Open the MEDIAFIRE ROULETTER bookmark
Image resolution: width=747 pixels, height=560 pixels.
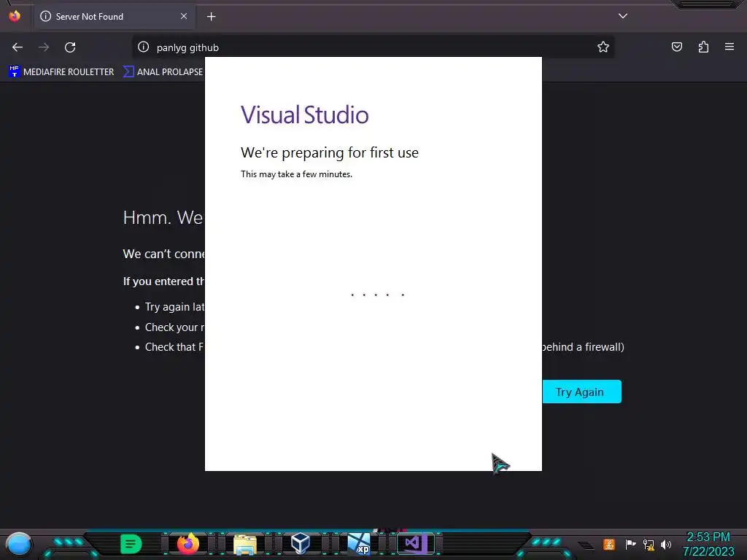(x=61, y=72)
